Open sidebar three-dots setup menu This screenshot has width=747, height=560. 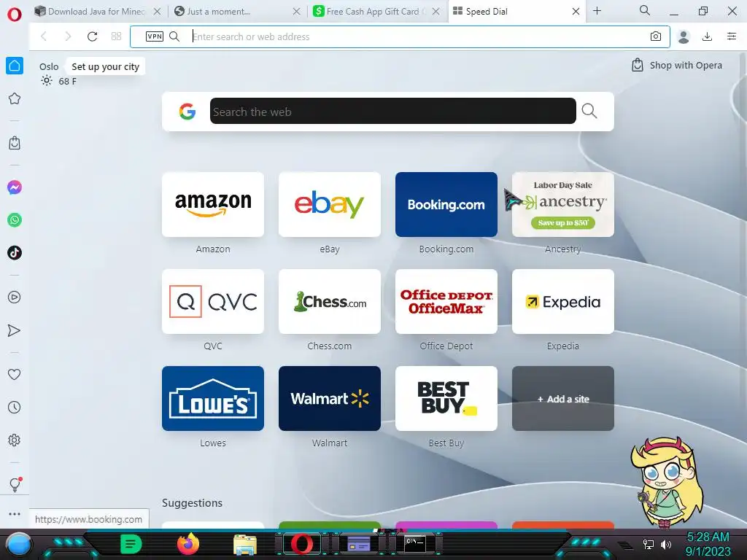tap(15, 514)
